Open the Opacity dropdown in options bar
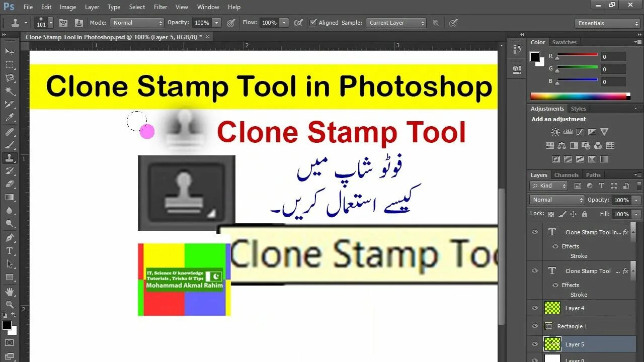Viewport: 644px width, 362px height. pyautogui.click(x=217, y=23)
